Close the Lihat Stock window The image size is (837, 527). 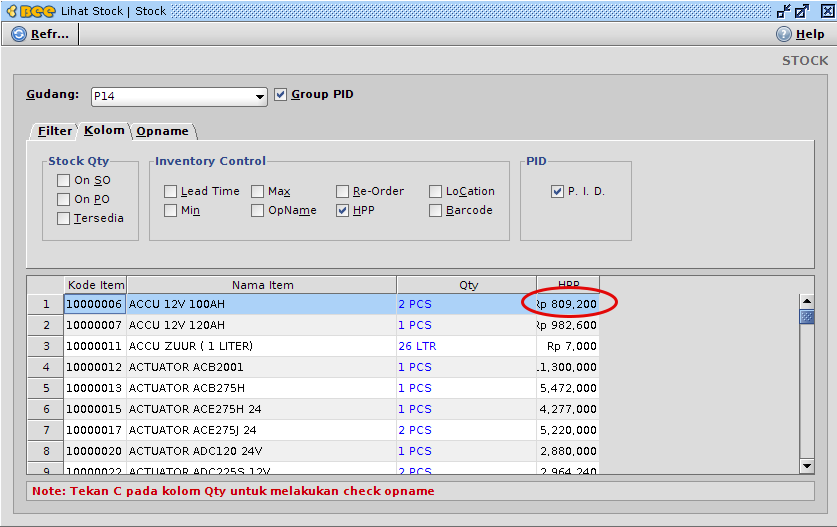[827, 11]
